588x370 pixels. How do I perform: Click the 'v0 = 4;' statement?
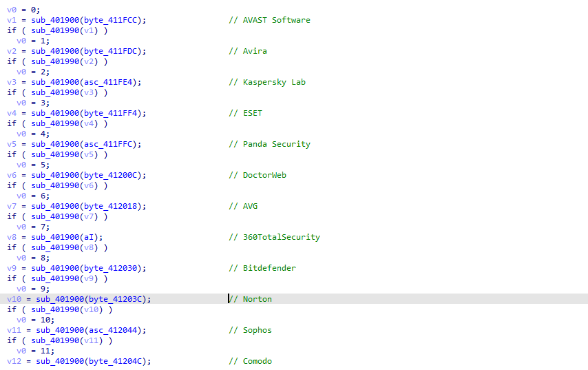(33, 134)
